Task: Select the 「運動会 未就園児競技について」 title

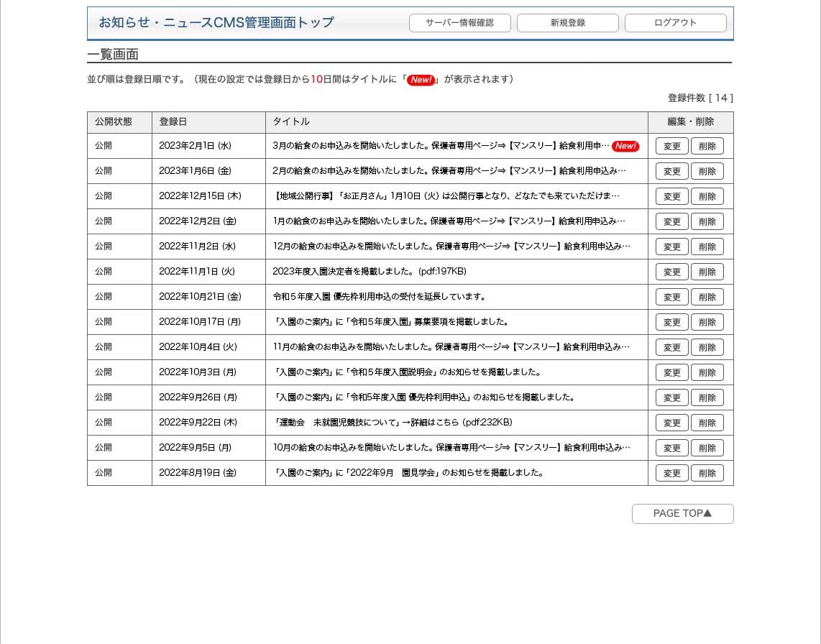Action: pyautogui.click(x=393, y=422)
